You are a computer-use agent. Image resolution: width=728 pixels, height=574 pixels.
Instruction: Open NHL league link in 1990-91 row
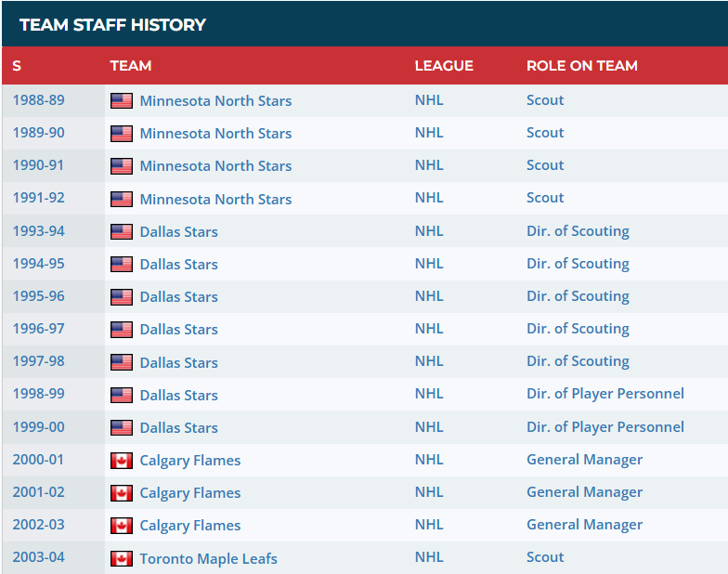click(x=429, y=165)
